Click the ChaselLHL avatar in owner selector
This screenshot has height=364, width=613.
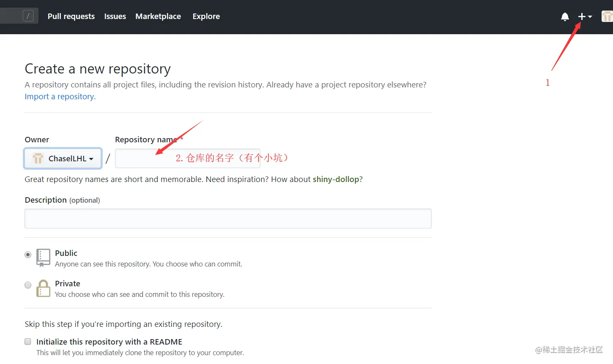pyautogui.click(x=38, y=158)
